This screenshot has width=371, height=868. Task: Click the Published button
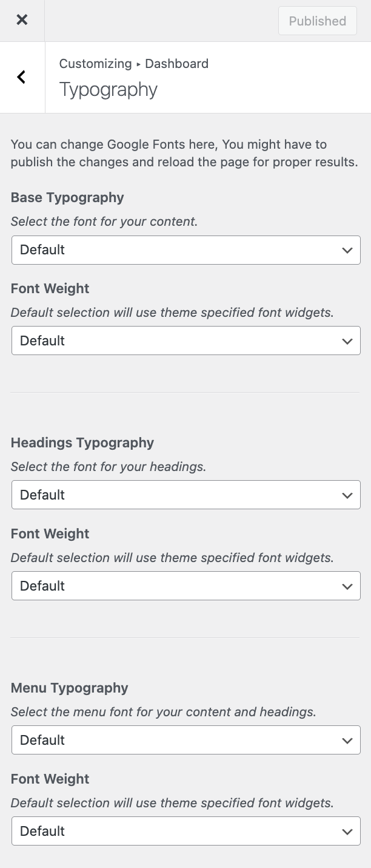click(x=317, y=21)
